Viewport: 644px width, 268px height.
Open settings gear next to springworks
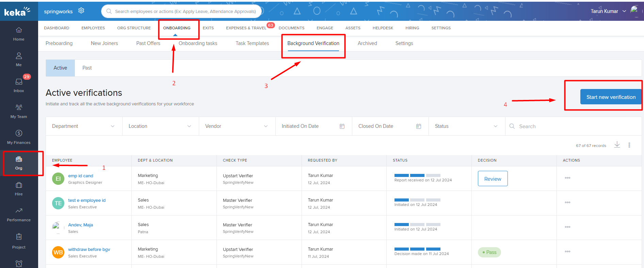tap(81, 11)
